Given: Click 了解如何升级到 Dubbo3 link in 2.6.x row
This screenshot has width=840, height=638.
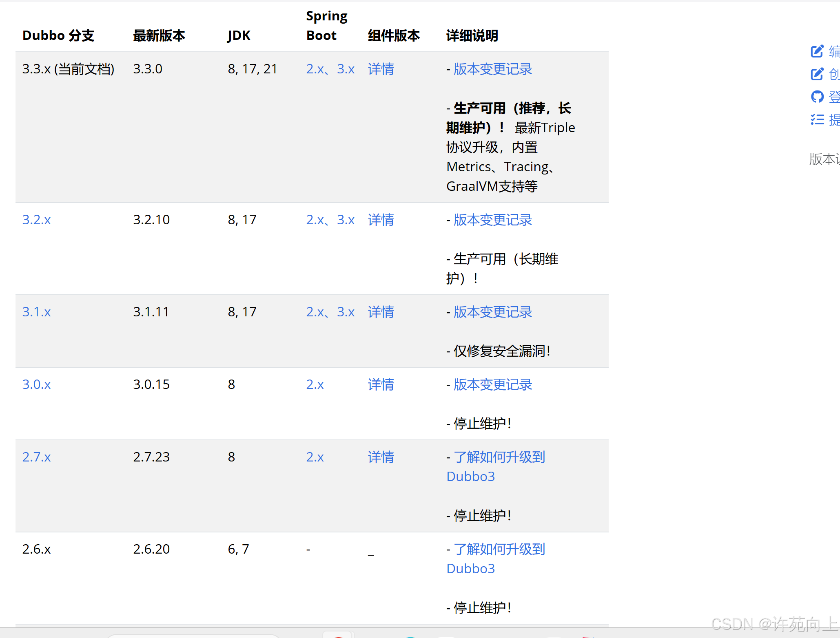Looking at the screenshot, I should [496, 559].
